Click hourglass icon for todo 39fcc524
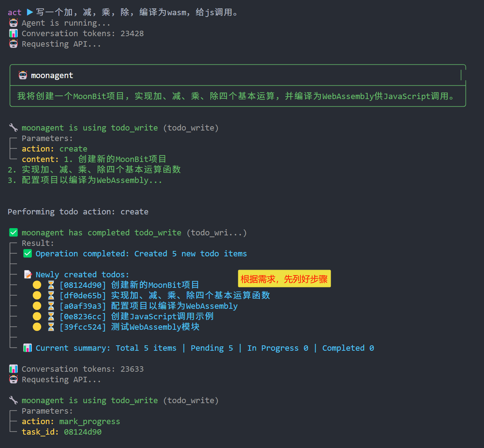This screenshot has height=448, width=484. 51,327
